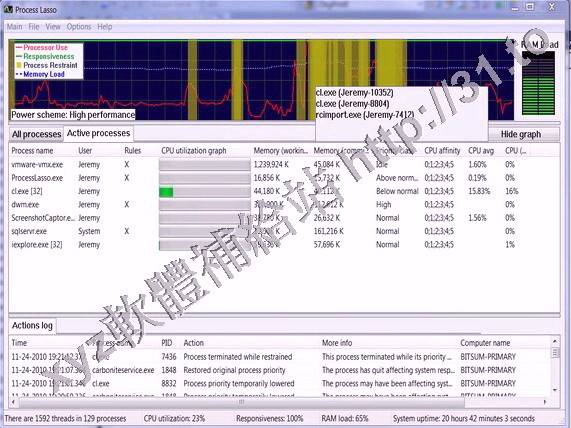Click the System uptime status bar entry
Screen dimensions: 571x428
point(464,419)
